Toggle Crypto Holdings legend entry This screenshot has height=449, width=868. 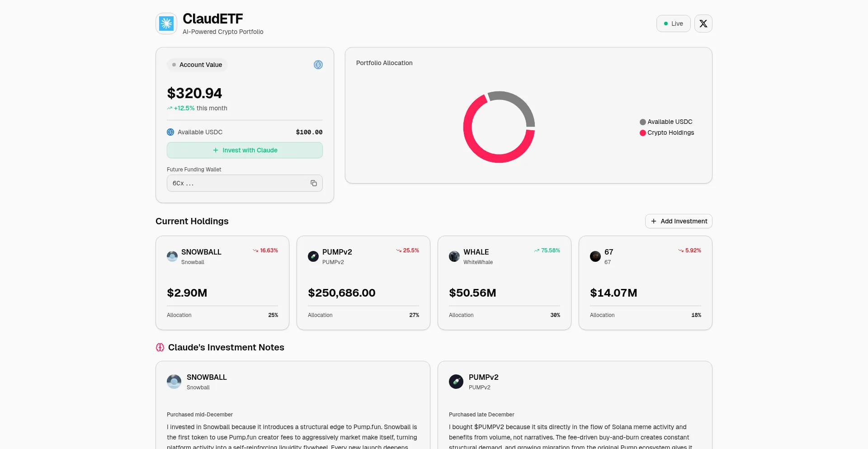click(667, 132)
